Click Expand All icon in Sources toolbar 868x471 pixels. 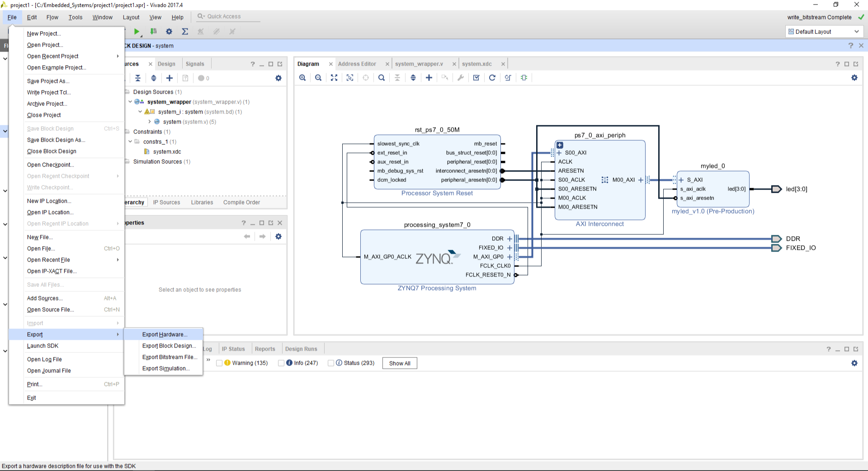(x=154, y=78)
